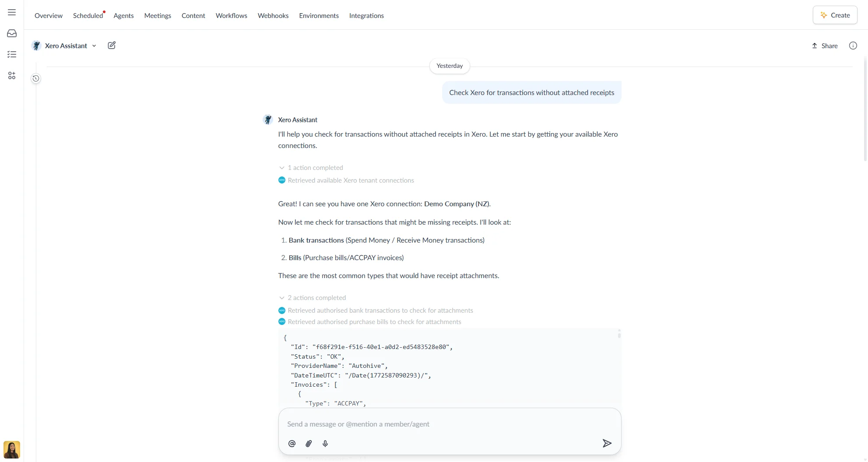View chat details via the info icon

852,45
